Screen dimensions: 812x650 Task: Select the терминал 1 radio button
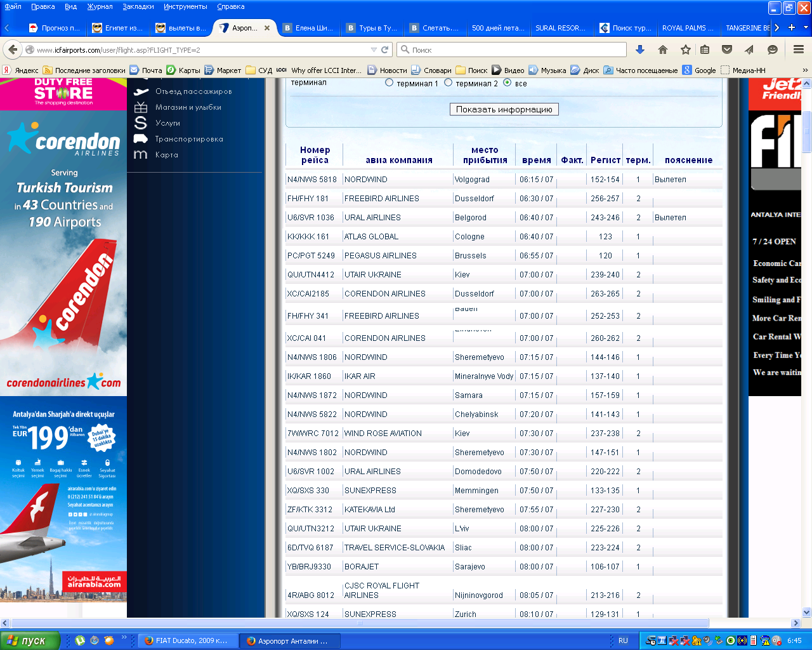click(x=390, y=83)
